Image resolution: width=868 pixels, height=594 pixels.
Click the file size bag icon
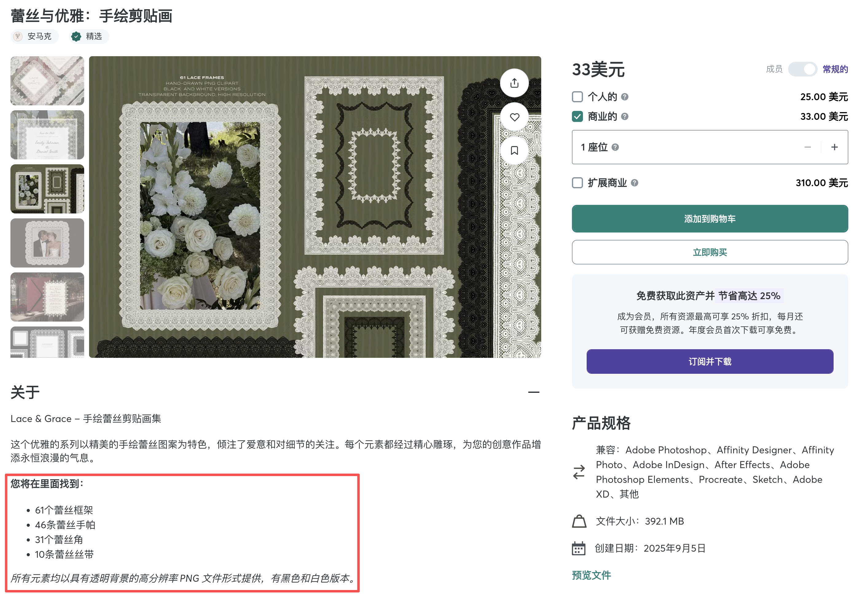click(x=579, y=521)
